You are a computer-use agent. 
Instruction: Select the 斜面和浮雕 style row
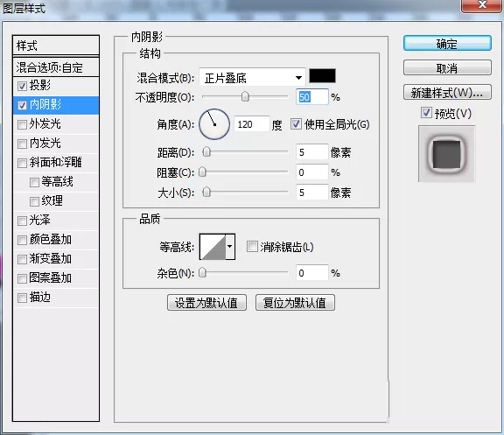[56, 163]
